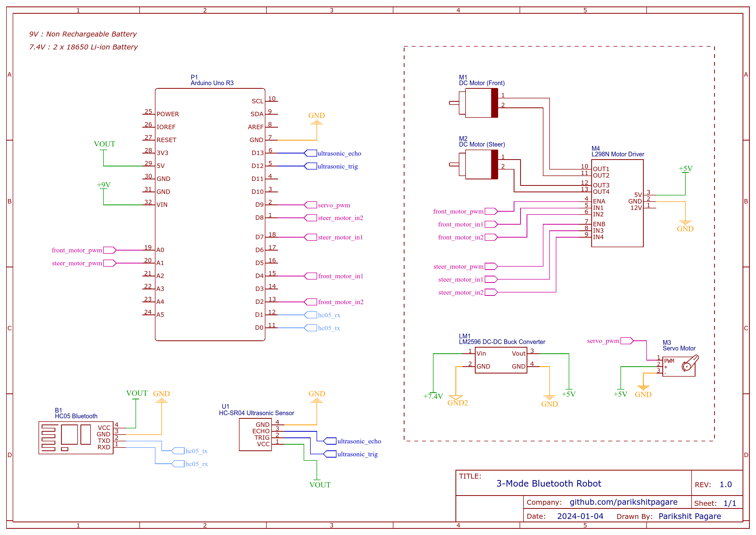Select the IOREF pin label on Arduino
Viewport: 756px width, 535px height.
coord(166,127)
